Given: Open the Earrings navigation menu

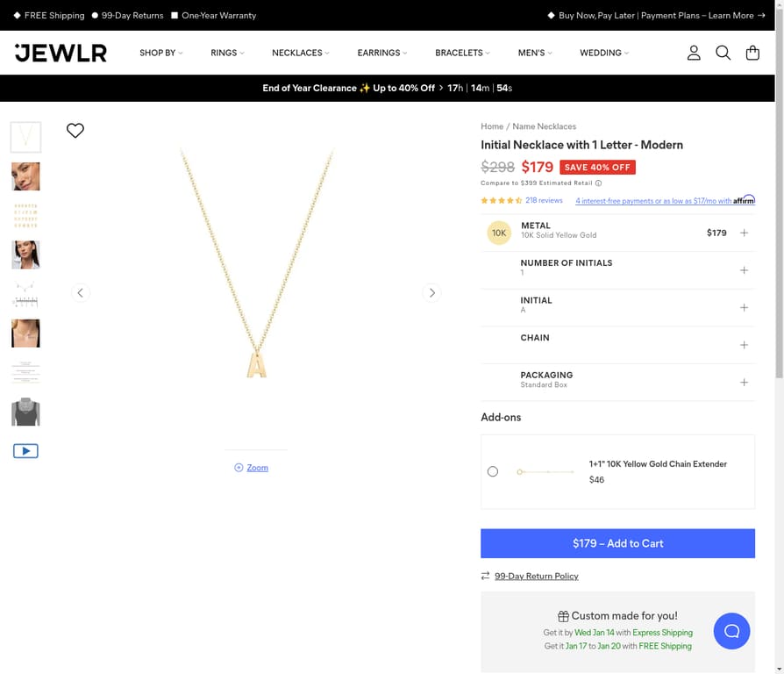Looking at the screenshot, I should 382,53.
